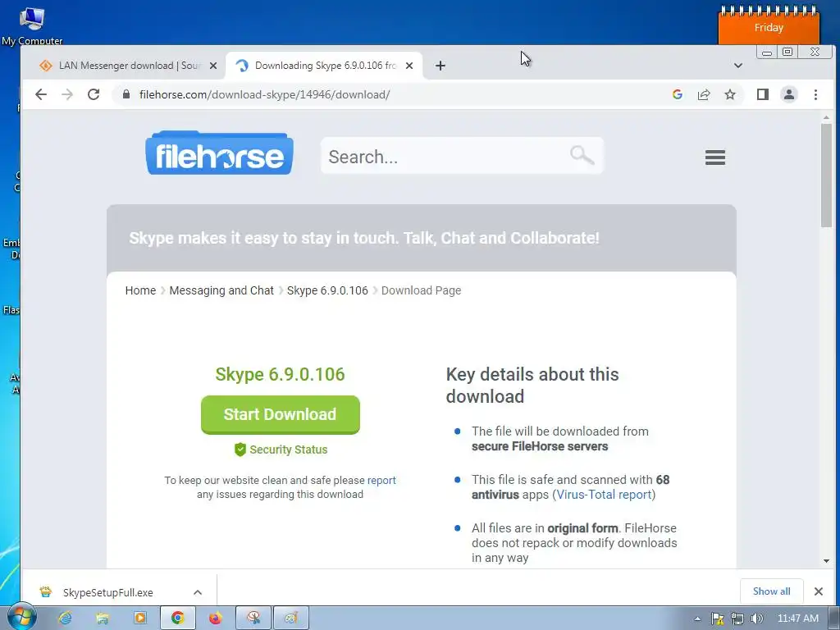Open the Security Status link
The height and width of the screenshot is (630, 840).
pyautogui.click(x=288, y=450)
